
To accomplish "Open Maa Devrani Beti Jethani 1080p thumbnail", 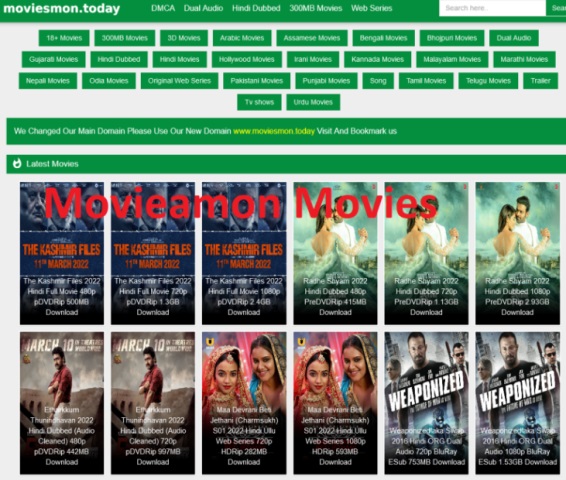I will click(335, 403).
